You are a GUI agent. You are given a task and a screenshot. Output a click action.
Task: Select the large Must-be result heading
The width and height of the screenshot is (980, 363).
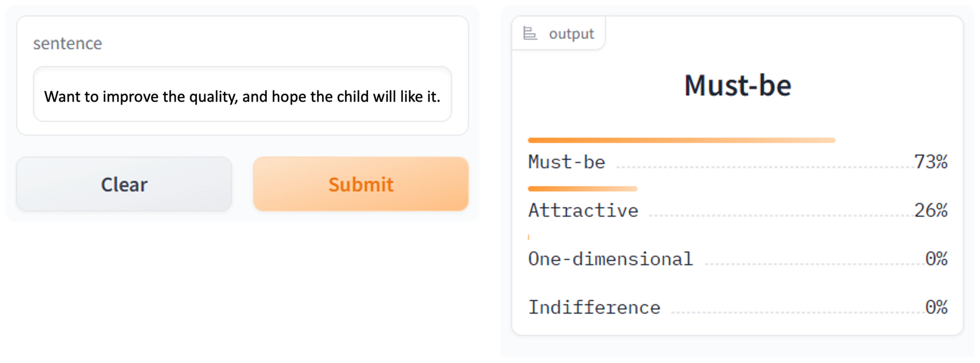click(737, 85)
